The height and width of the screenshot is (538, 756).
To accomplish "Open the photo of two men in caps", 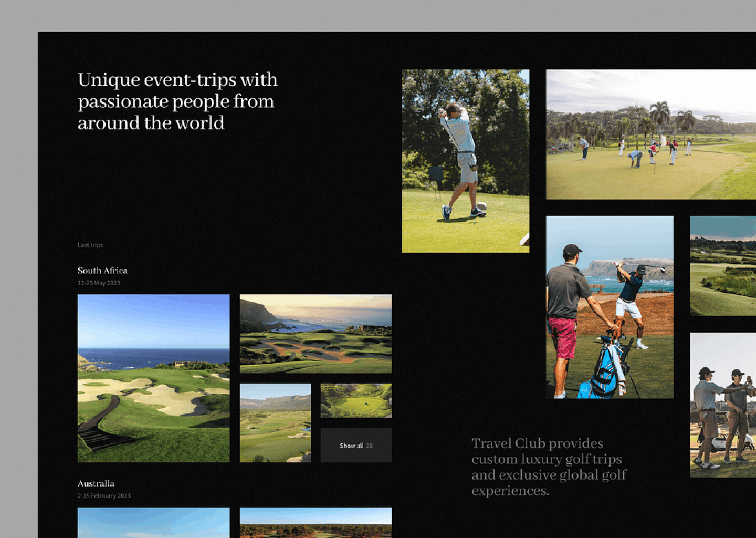I will pyautogui.click(x=723, y=405).
